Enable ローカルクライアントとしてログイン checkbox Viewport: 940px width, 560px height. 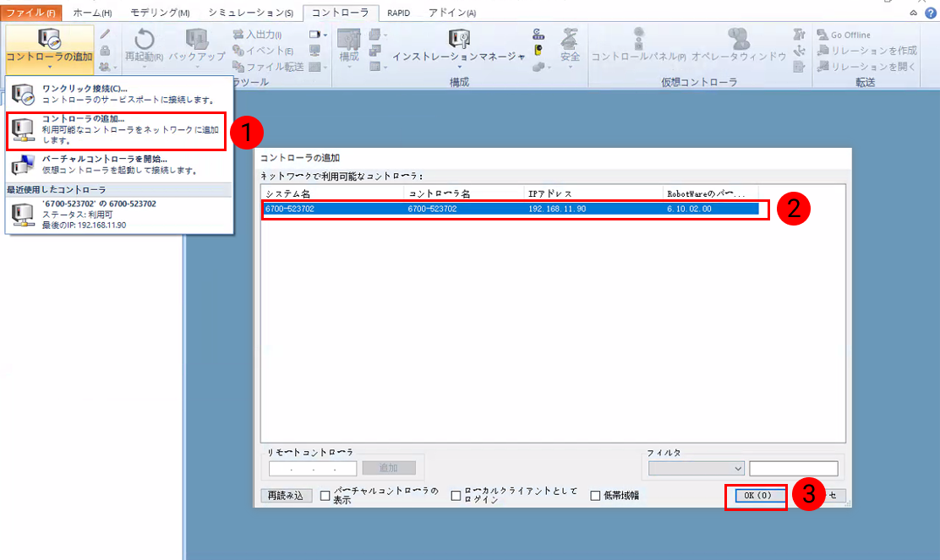point(456,495)
